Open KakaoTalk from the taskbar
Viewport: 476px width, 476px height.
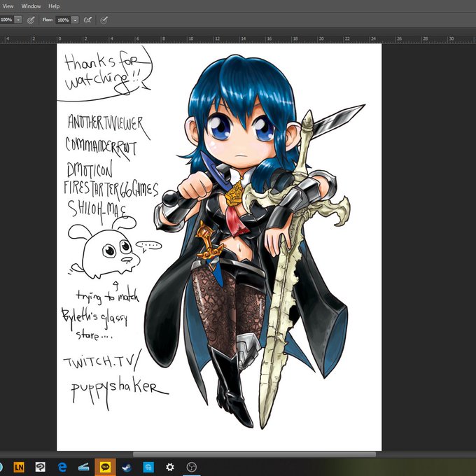coord(105,467)
